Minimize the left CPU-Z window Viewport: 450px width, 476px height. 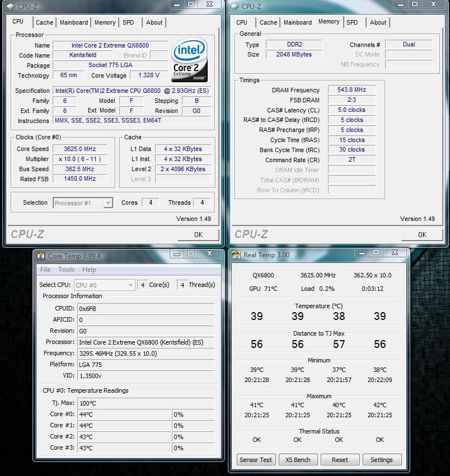coord(177,4)
